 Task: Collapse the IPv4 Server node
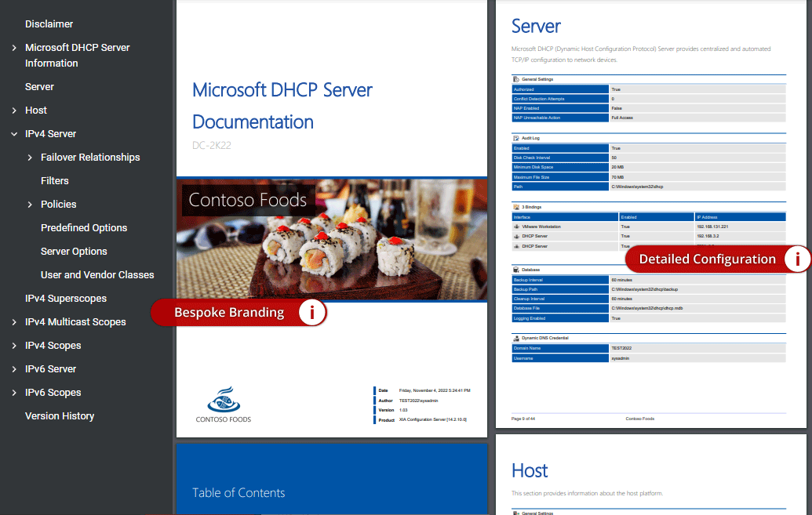pos(14,134)
